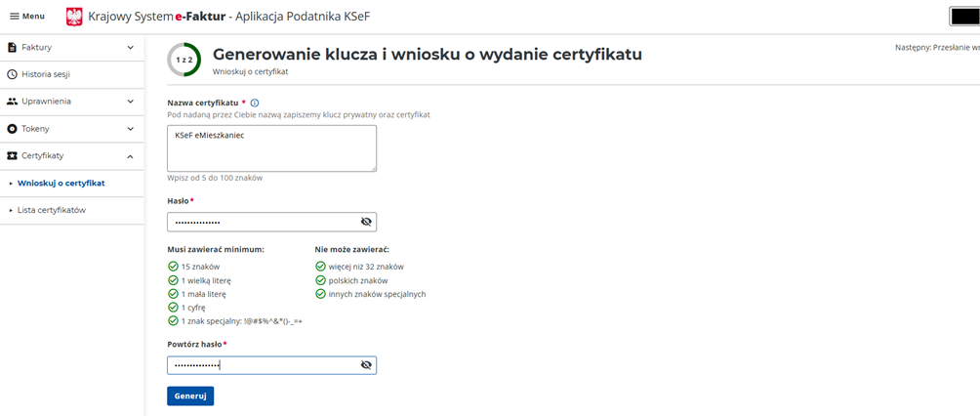Click info icon beside Nazwa certyfikatu
This screenshot has height=416, width=980.
(255, 103)
